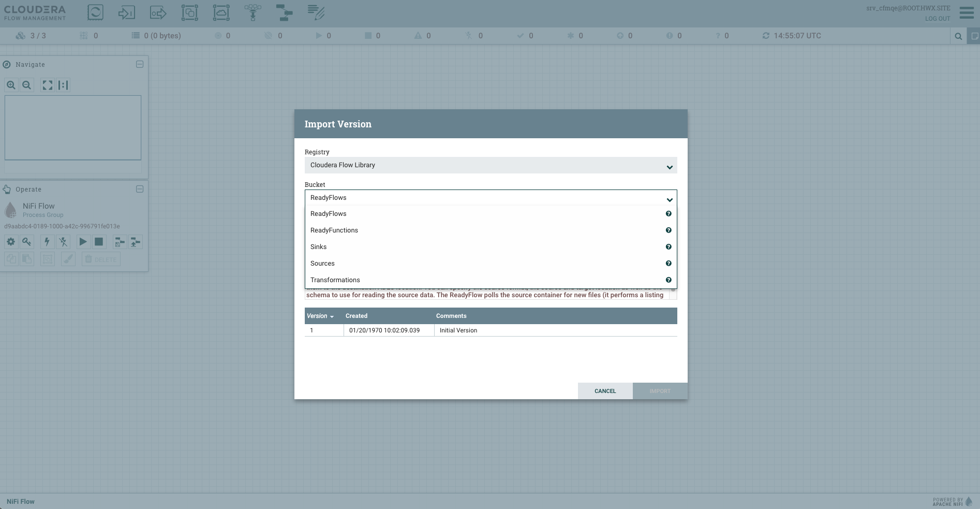Choose Sinks from bucket list

[319, 247]
